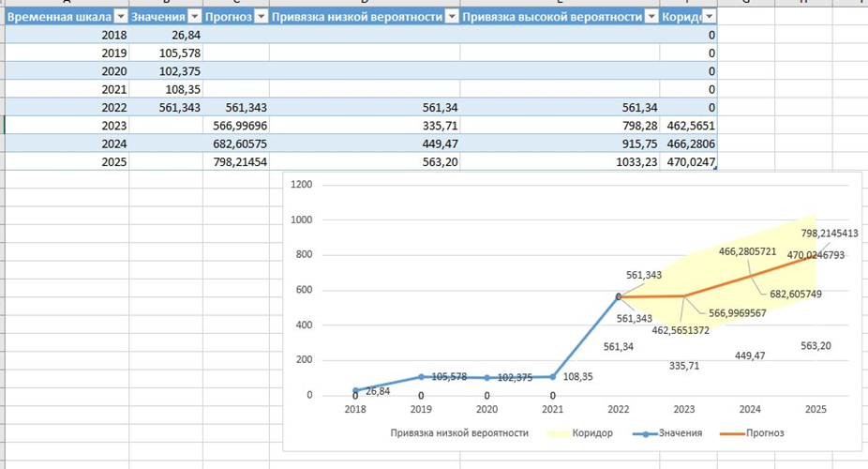Expand the Коридор column filter arrow
868x469 pixels.
coord(709,18)
